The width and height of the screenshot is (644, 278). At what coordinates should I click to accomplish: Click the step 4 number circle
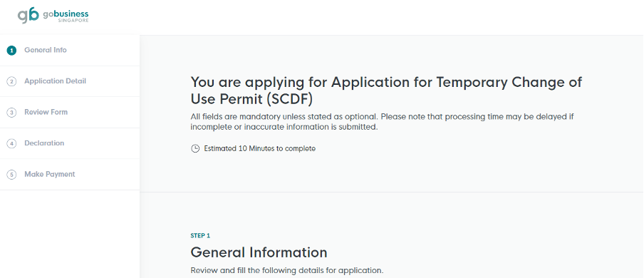click(x=11, y=143)
